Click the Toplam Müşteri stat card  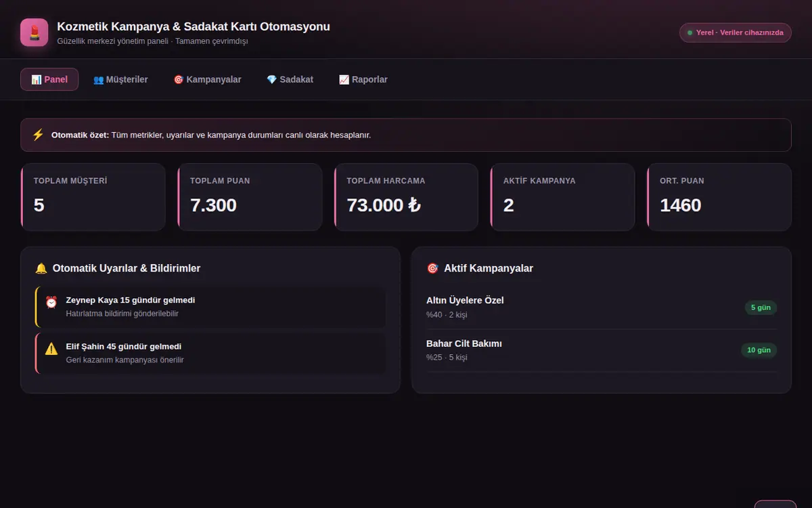(x=93, y=197)
